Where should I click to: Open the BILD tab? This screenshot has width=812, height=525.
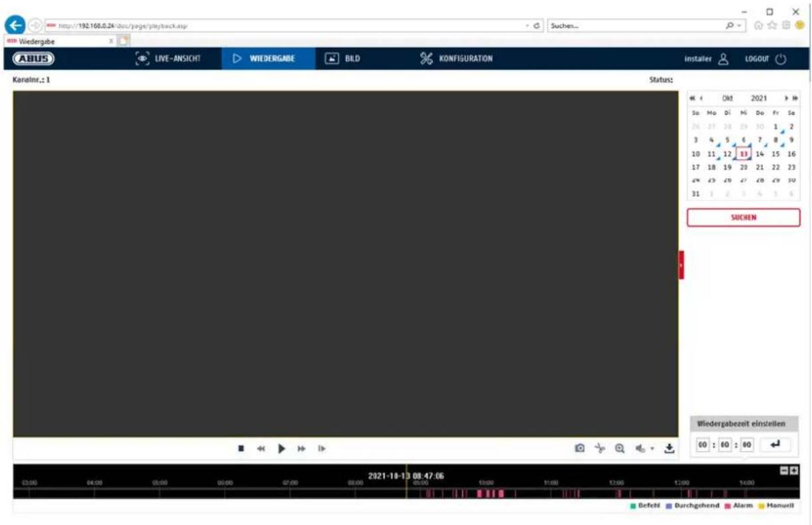point(342,58)
